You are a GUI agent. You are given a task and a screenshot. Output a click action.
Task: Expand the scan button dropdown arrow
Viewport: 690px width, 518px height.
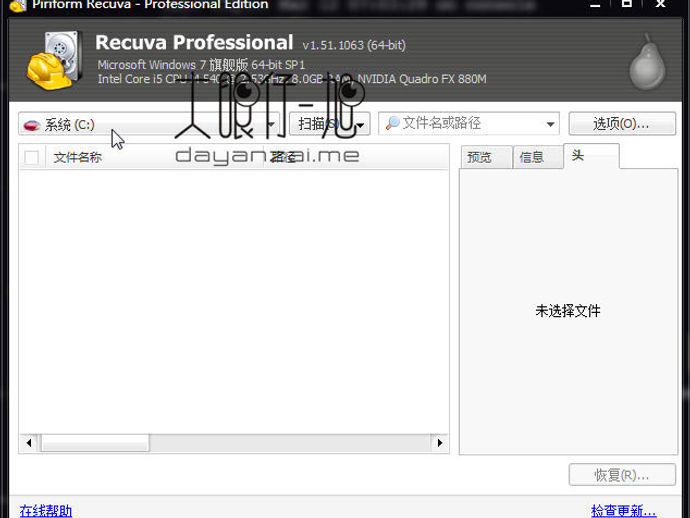click(x=361, y=125)
